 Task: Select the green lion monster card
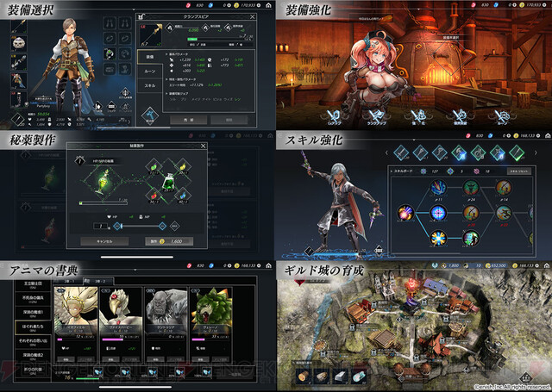pyautogui.click(x=211, y=325)
